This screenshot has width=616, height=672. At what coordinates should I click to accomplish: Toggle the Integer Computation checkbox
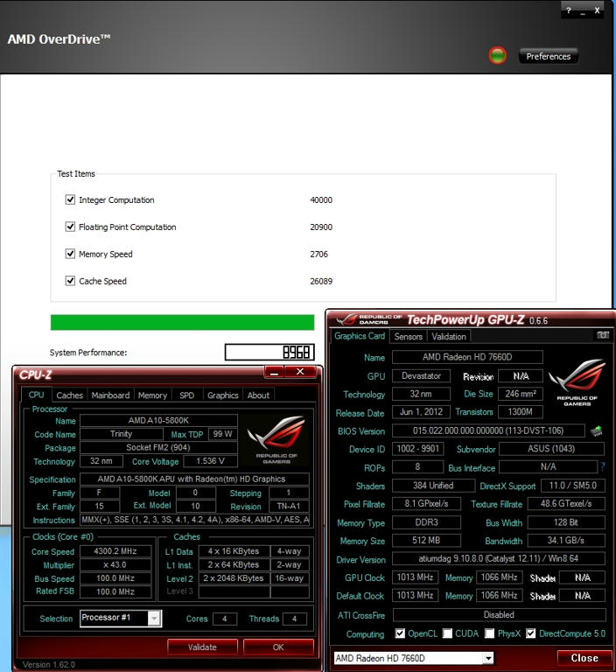pyautogui.click(x=70, y=199)
